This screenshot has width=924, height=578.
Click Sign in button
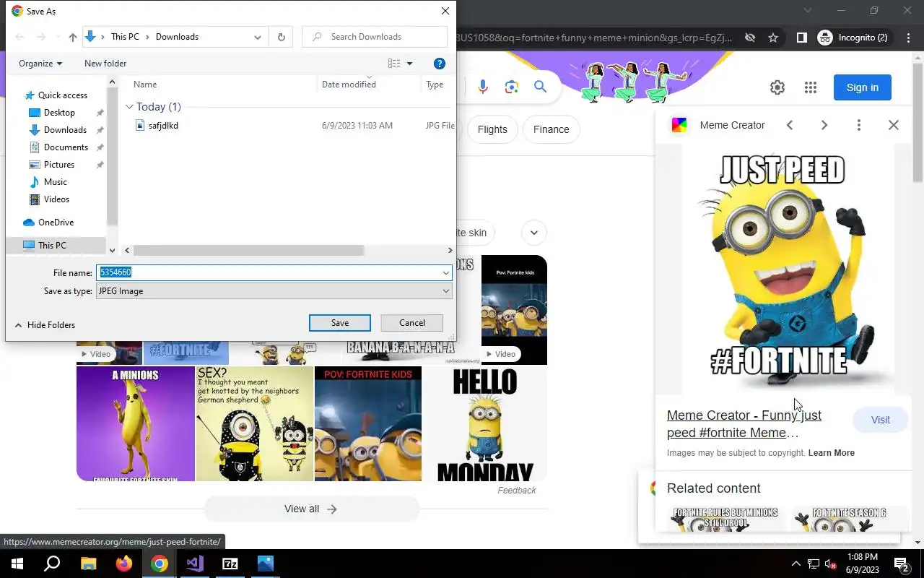click(x=863, y=87)
